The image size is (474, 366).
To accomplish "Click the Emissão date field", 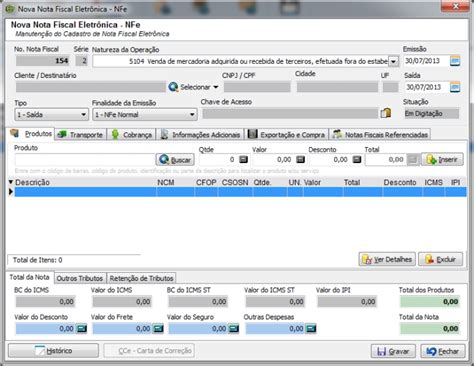I will [426, 61].
